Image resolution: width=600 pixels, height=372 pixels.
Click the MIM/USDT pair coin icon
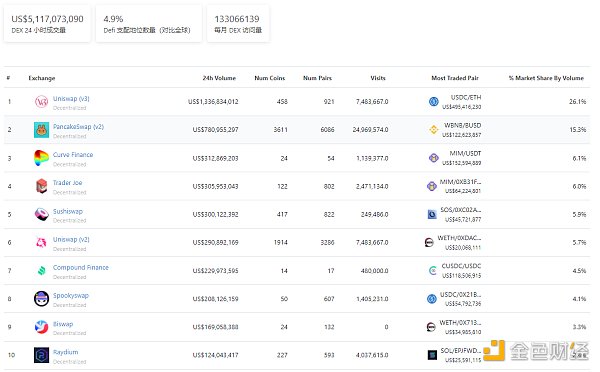(x=434, y=158)
